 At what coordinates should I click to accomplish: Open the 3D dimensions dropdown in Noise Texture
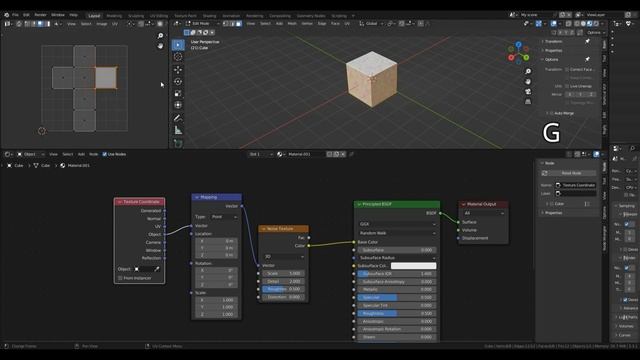click(284, 257)
